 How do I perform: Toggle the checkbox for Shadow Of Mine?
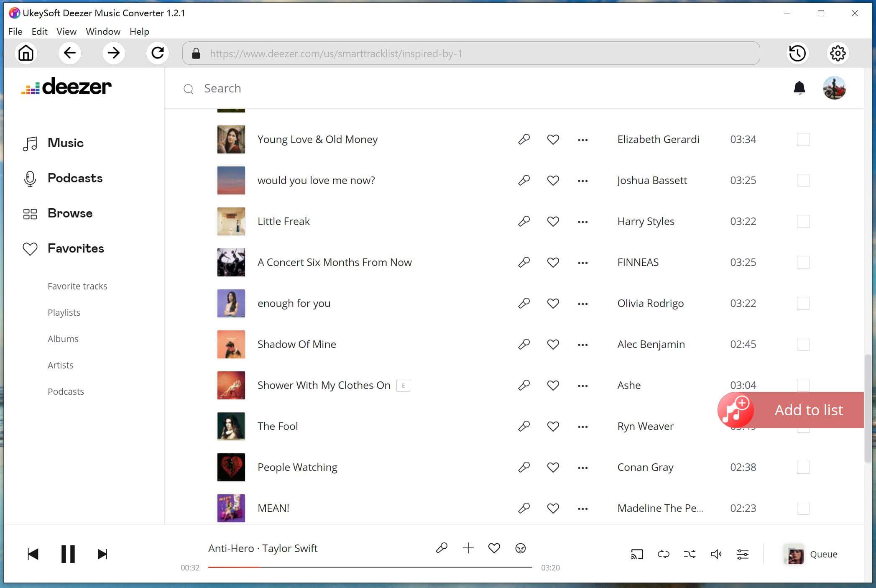click(x=803, y=344)
